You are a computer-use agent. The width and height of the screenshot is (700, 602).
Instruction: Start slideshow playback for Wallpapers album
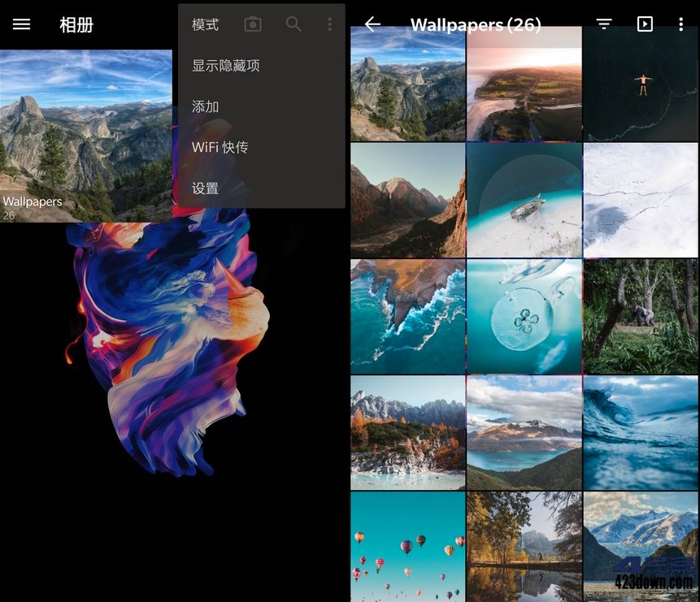[x=644, y=24]
